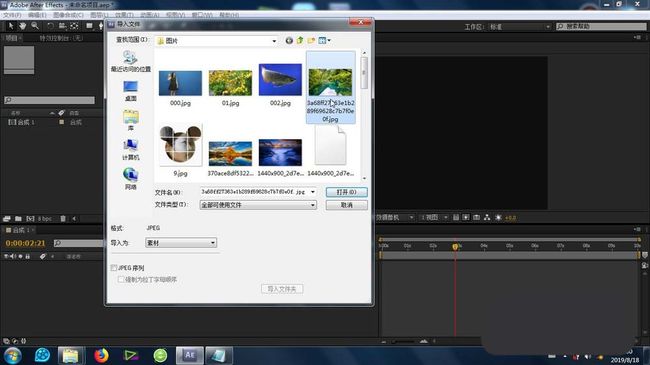Select the Hand tool in toolbar
650x365 pixels.
click(x=23, y=26)
